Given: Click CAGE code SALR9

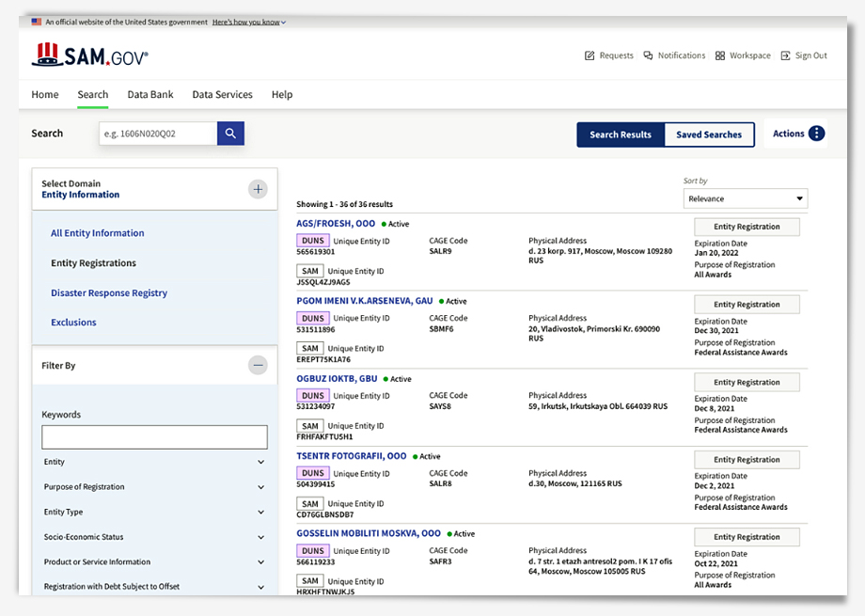Looking at the screenshot, I should tap(440, 251).
